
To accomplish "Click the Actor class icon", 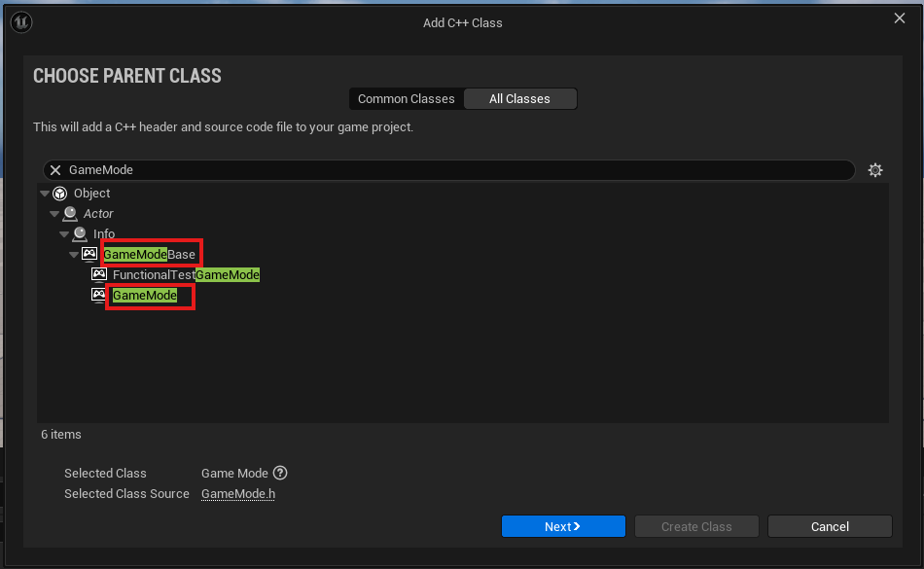I will pos(70,213).
